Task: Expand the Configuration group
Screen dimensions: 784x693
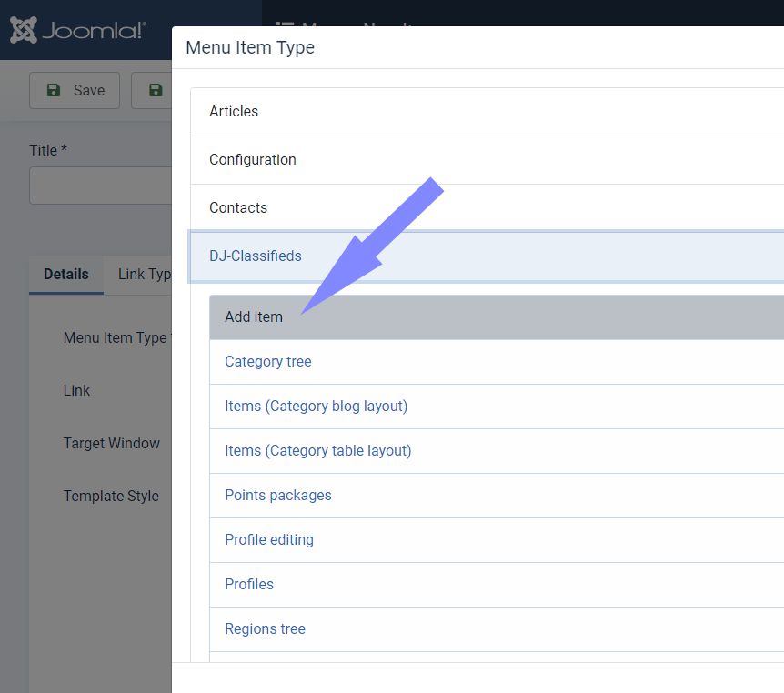Action: [x=487, y=160]
